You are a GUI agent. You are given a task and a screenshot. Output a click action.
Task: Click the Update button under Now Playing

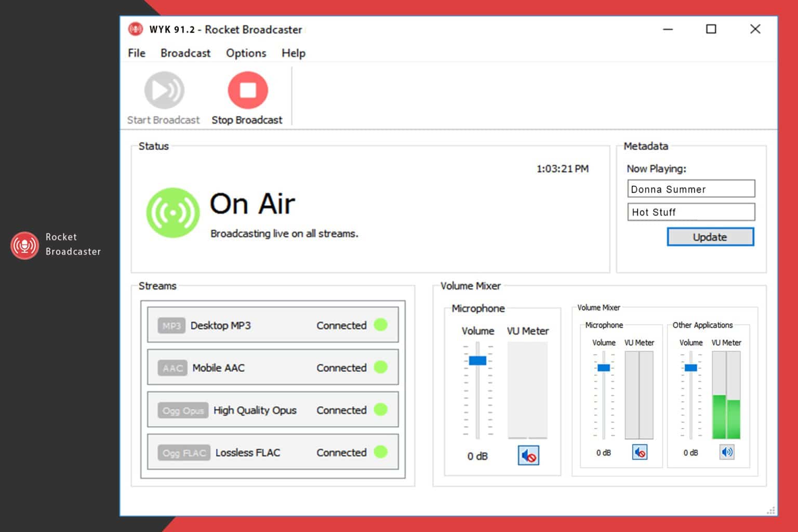(710, 237)
